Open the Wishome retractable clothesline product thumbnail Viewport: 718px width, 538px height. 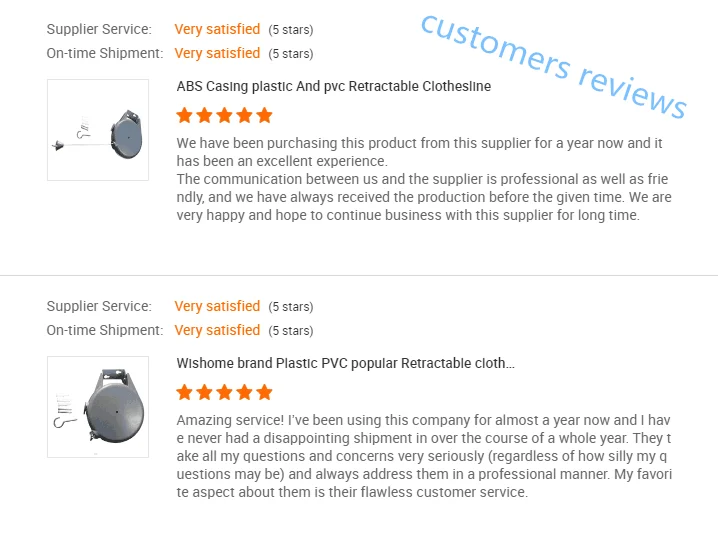click(x=98, y=407)
